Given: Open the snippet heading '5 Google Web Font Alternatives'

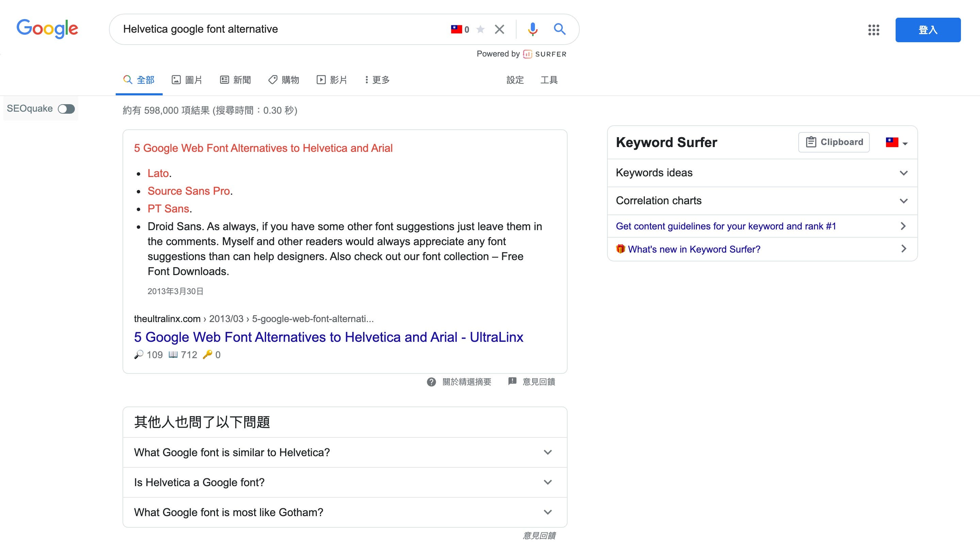Looking at the screenshot, I should pos(263,148).
